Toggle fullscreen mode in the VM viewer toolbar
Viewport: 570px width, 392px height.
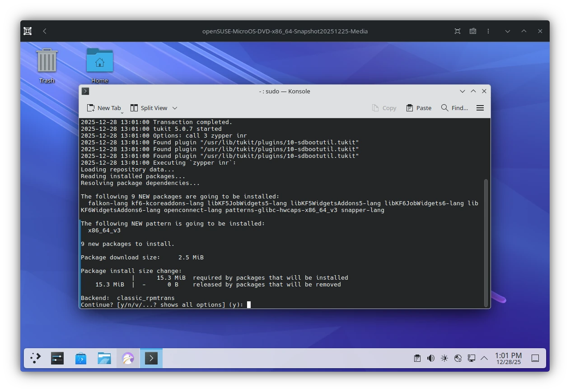pos(457,31)
